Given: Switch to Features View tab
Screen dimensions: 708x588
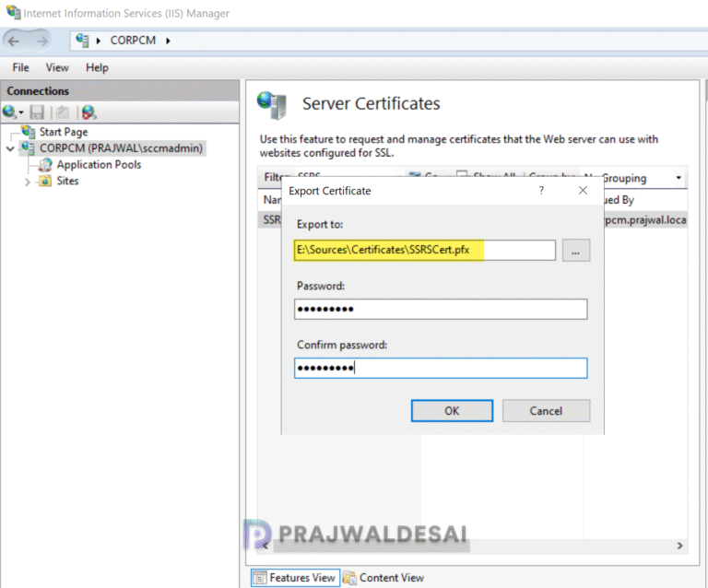Looking at the screenshot, I should [x=295, y=578].
